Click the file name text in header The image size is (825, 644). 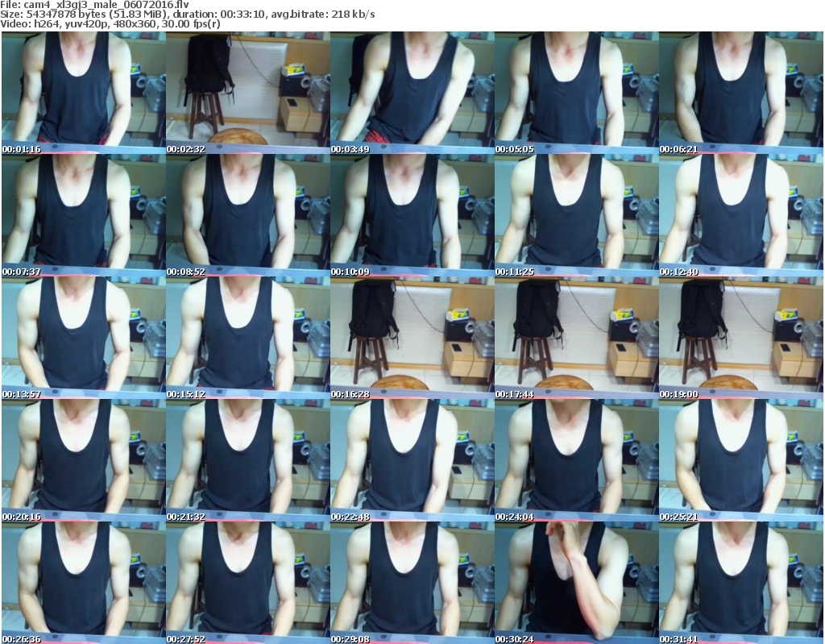pyautogui.click(x=83, y=5)
